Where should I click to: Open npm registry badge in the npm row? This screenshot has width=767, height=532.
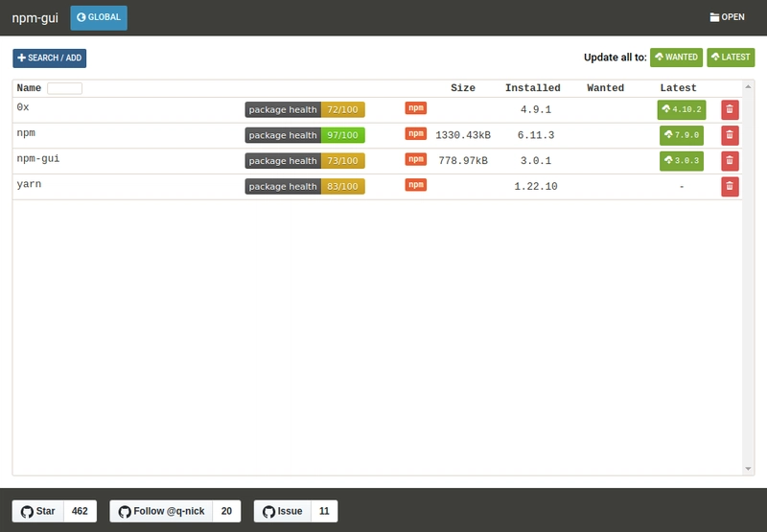[x=416, y=133]
